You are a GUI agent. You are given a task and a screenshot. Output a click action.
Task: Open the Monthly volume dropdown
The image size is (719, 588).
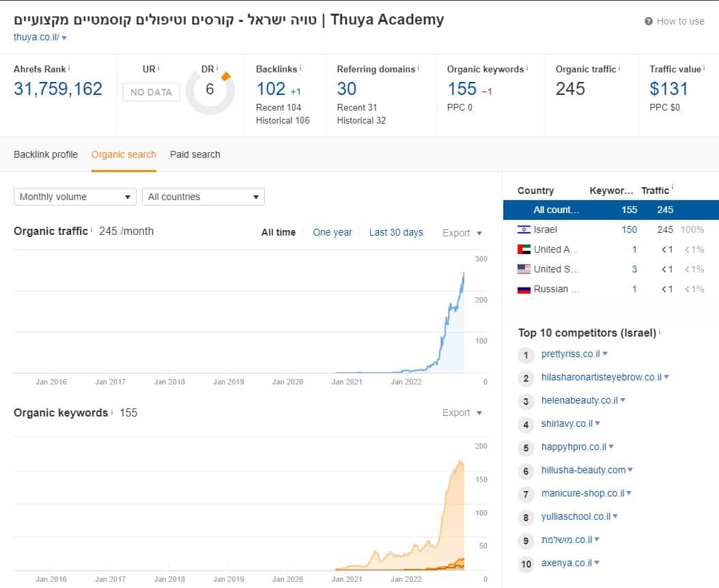pyautogui.click(x=75, y=197)
